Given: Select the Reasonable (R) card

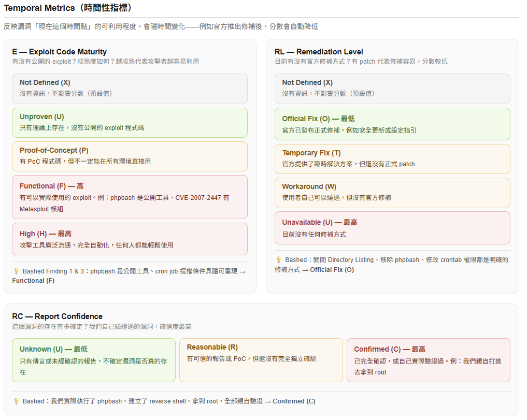Looking at the screenshot, I should pos(261,360).
